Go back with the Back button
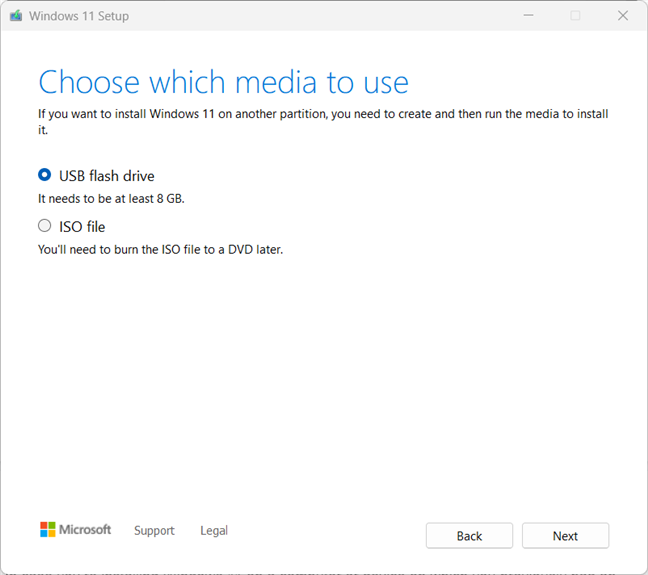The image size is (648, 575). (x=469, y=536)
